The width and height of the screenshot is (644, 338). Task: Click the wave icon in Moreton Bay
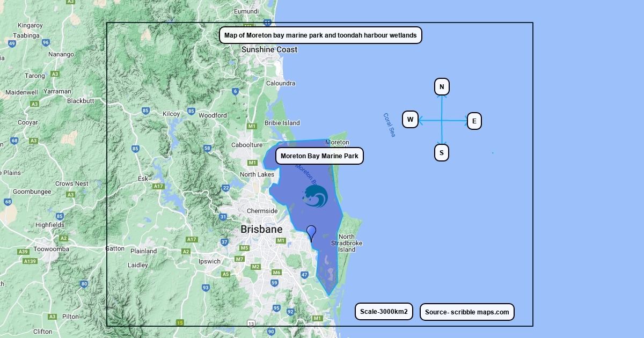[316, 196]
